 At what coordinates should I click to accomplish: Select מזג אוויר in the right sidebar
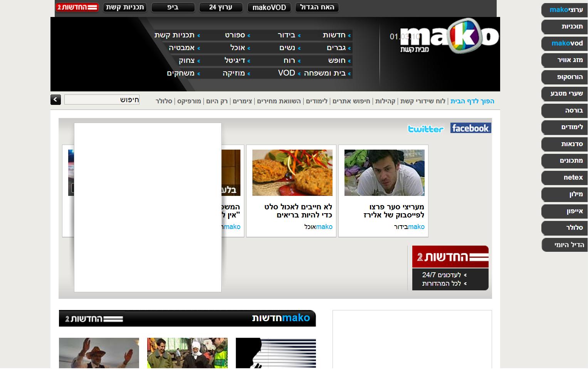click(565, 60)
